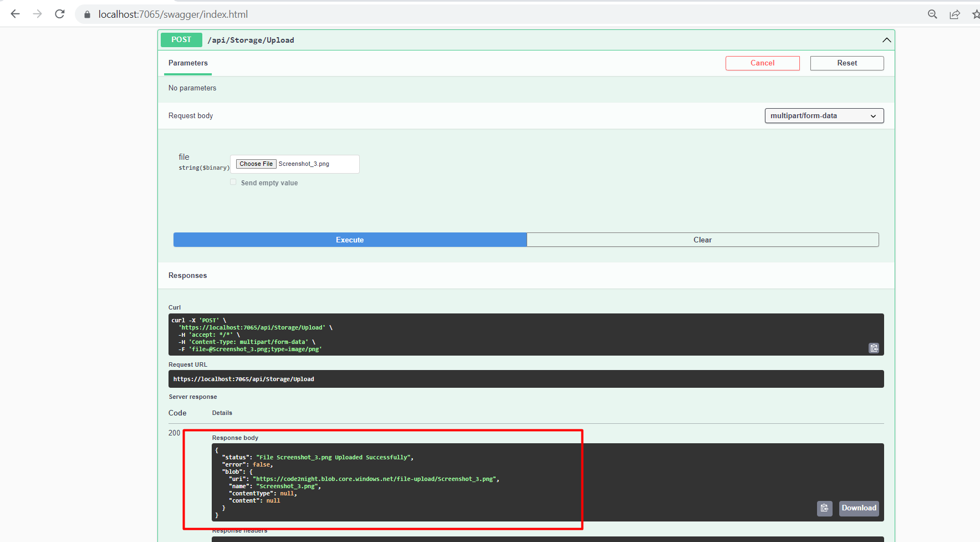Screen dimensions: 980x542
Task: Click the 200 response code
Action: point(174,433)
